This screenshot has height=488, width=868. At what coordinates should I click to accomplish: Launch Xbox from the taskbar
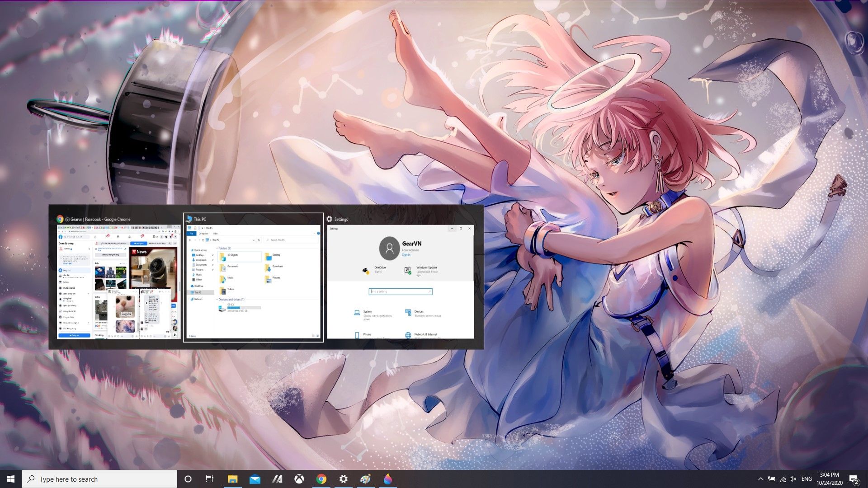(x=299, y=479)
